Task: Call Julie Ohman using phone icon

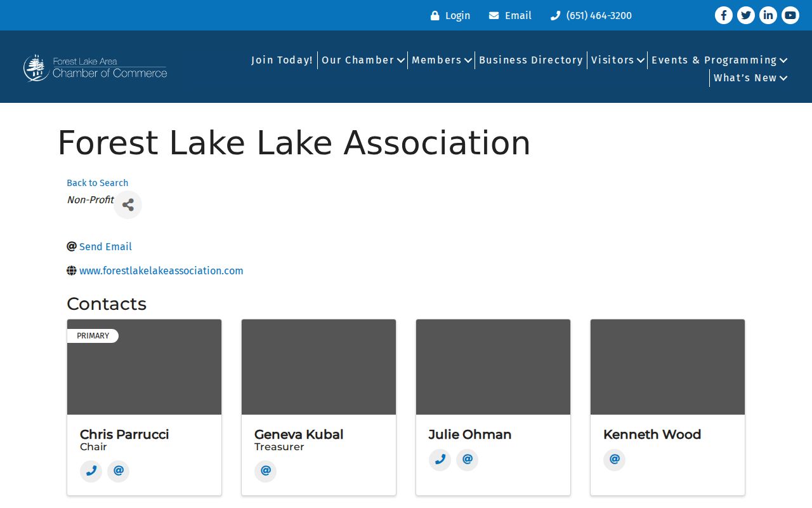Action: click(x=440, y=460)
